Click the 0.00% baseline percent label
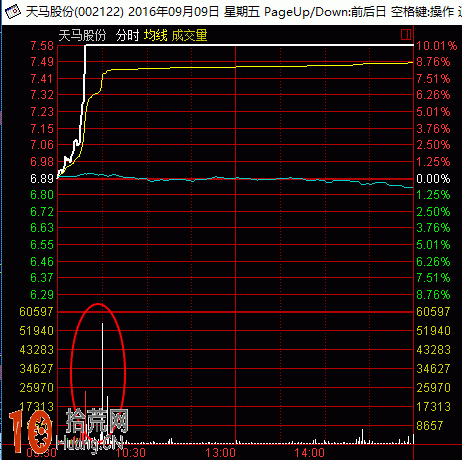This screenshot has width=462, height=460. click(433, 179)
